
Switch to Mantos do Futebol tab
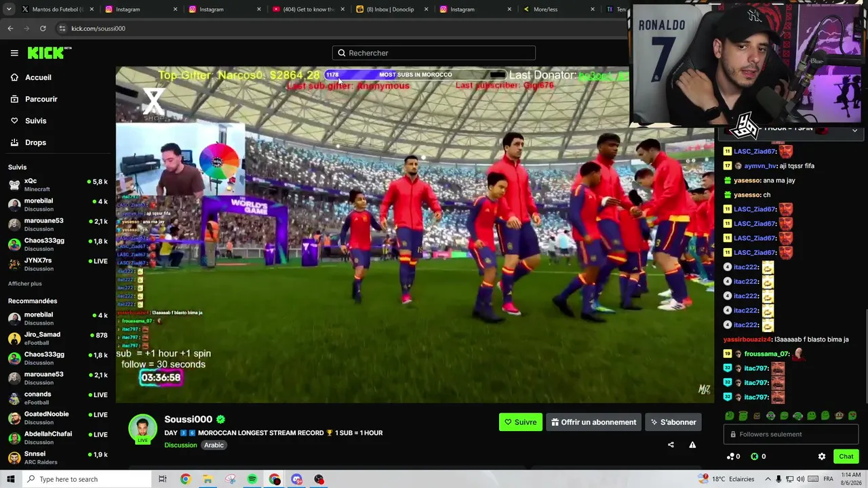pyautogui.click(x=58, y=9)
